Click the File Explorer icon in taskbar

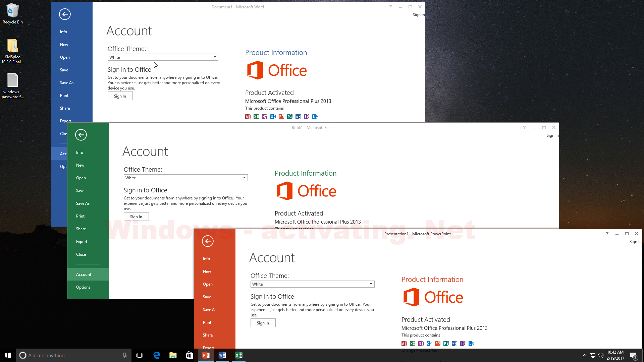point(173,355)
